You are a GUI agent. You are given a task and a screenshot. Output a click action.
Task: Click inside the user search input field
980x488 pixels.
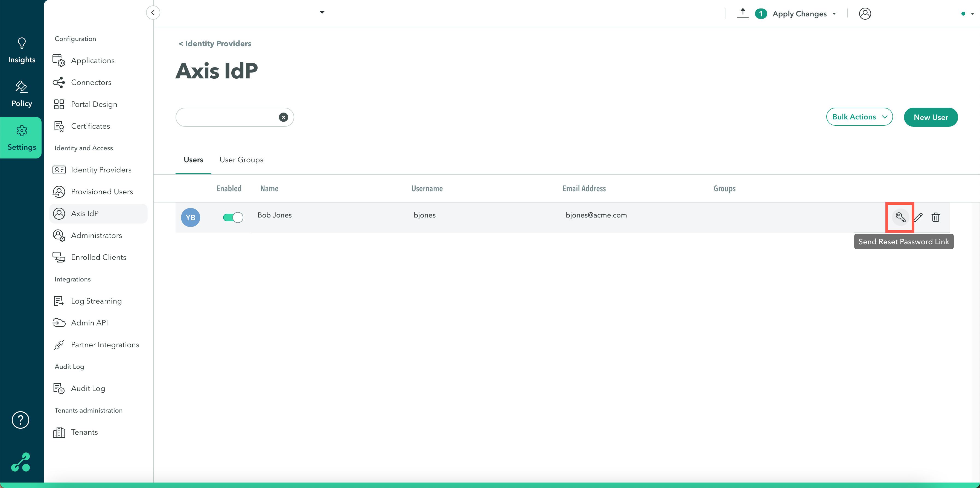point(226,117)
